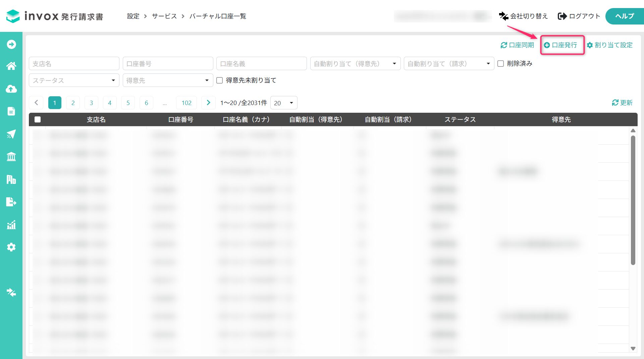Click the home icon in the sidebar
This screenshot has height=359, width=644.
(11, 66)
